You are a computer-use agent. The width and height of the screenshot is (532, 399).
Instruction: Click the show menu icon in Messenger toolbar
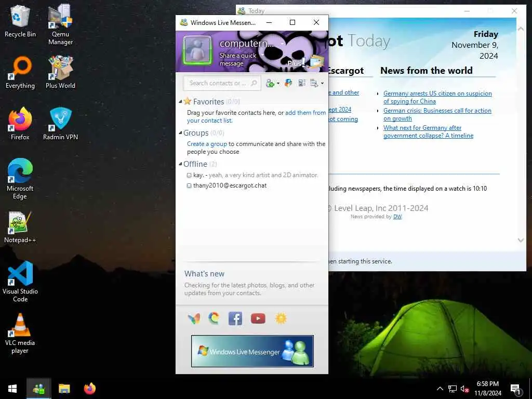pos(314,83)
